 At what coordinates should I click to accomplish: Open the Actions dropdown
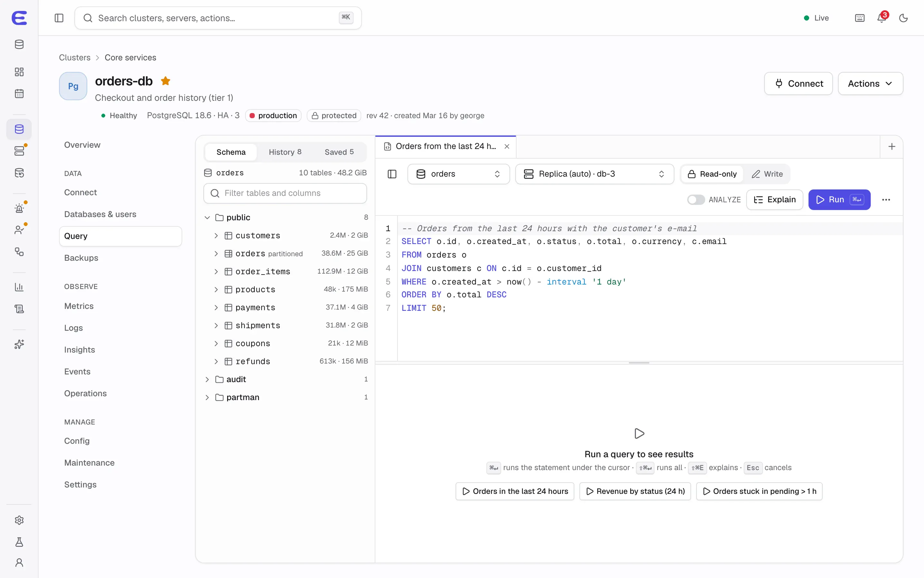(870, 83)
